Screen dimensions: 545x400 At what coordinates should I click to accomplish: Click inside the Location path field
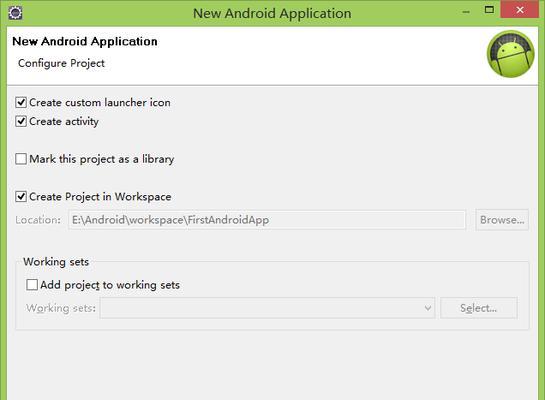pos(267,220)
